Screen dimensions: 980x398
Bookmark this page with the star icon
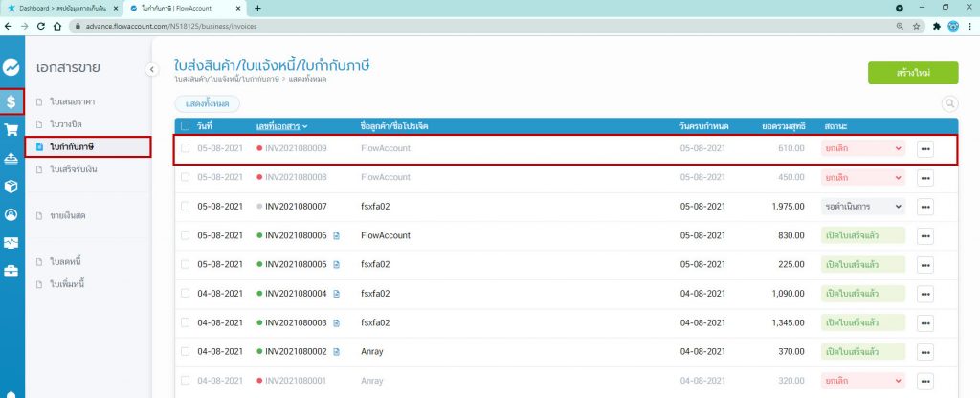[916, 26]
